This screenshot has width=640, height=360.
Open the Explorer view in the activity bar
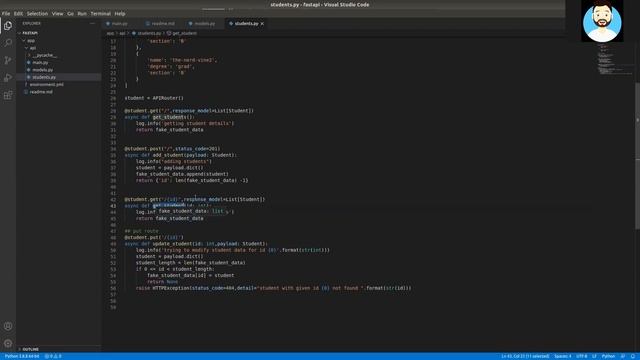(x=8, y=26)
